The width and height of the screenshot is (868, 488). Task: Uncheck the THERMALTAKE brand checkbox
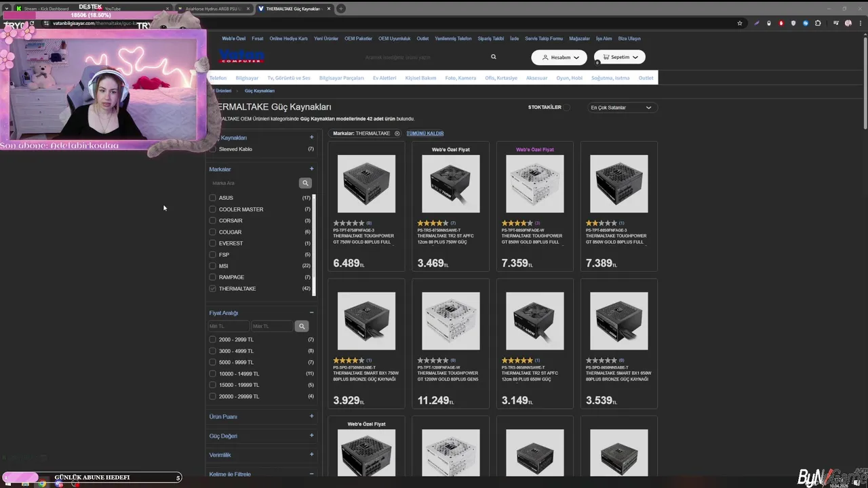[x=213, y=289]
